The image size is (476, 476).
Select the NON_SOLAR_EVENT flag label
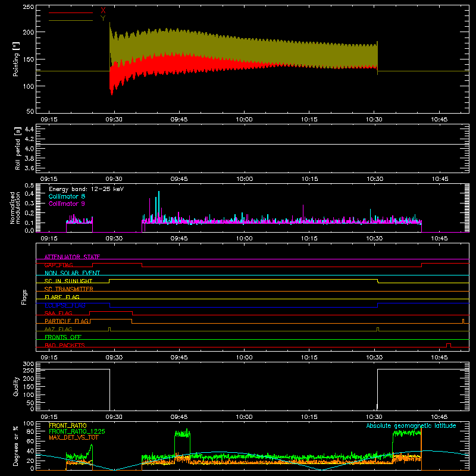72,273
